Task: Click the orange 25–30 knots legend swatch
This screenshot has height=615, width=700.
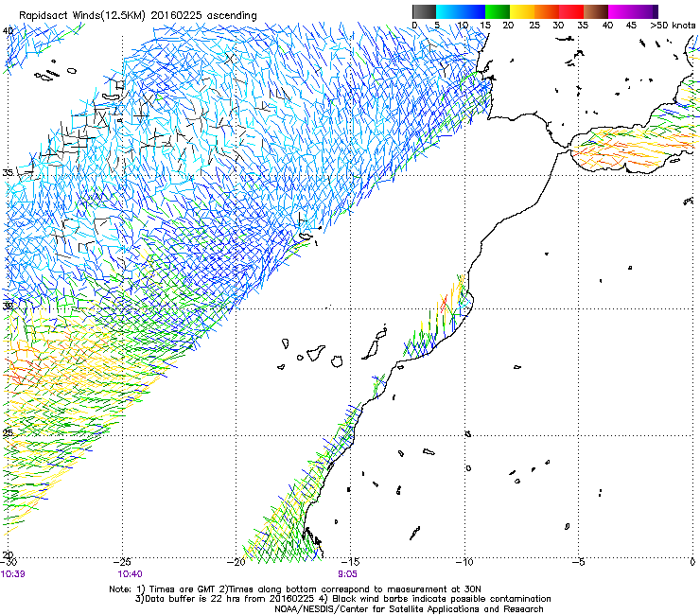Action: pyautogui.click(x=547, y=11)
